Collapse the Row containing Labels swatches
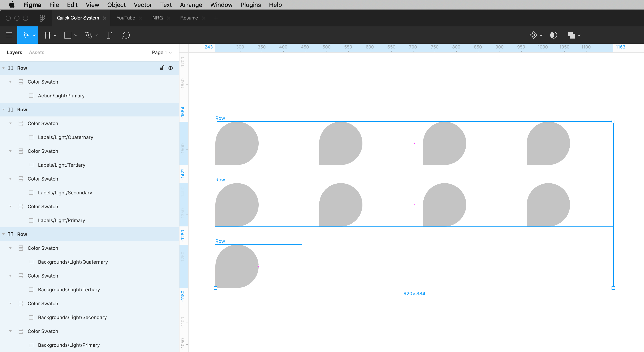 coord(3,110)
